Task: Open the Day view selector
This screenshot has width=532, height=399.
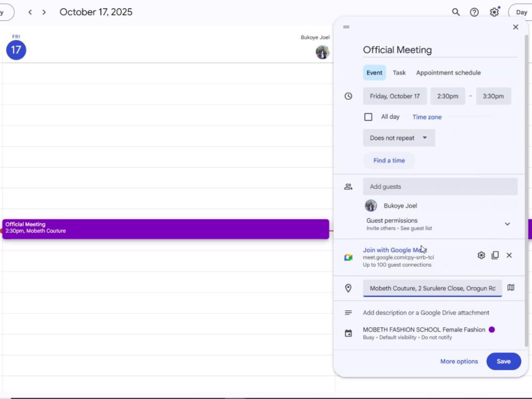Action: click(x=521, y=12)
